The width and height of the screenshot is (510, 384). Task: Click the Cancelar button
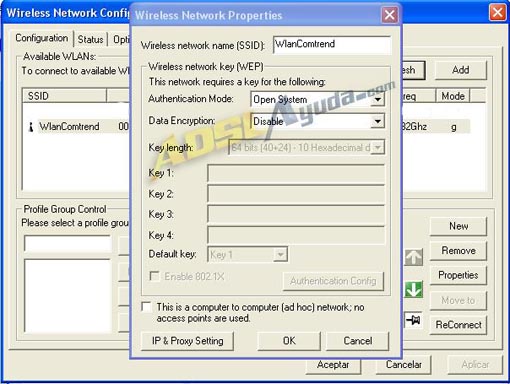point(404,365)
